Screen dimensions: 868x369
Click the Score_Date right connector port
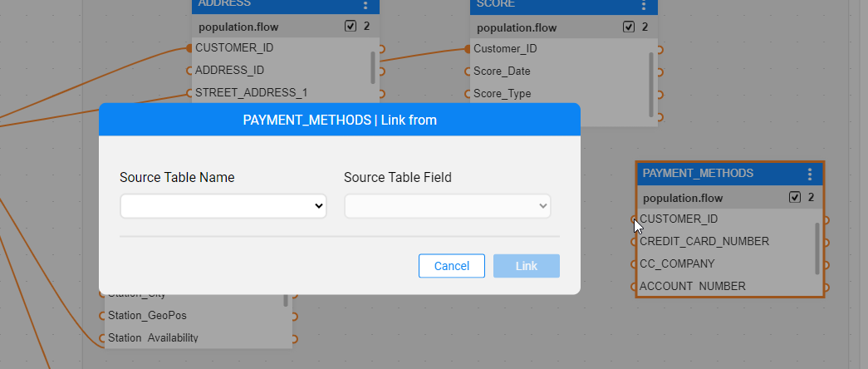pyautogui.click(x=660, y=71)
